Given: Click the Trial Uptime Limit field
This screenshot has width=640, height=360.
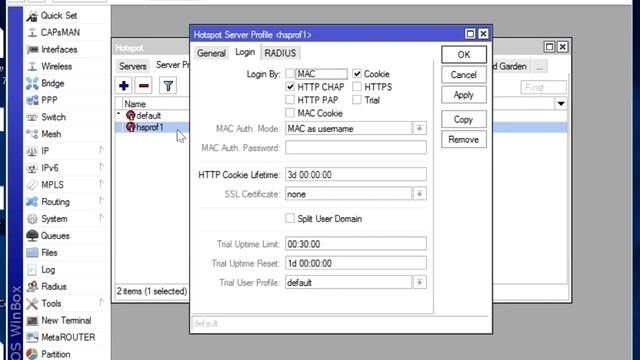Looking at the screenshot, I should pyautogui.click(x=356, y=244).
